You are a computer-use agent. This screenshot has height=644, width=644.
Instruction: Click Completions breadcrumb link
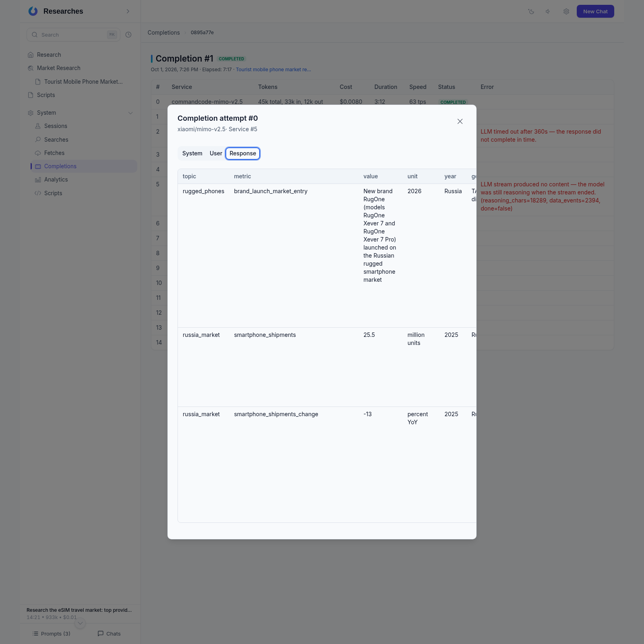164,33
